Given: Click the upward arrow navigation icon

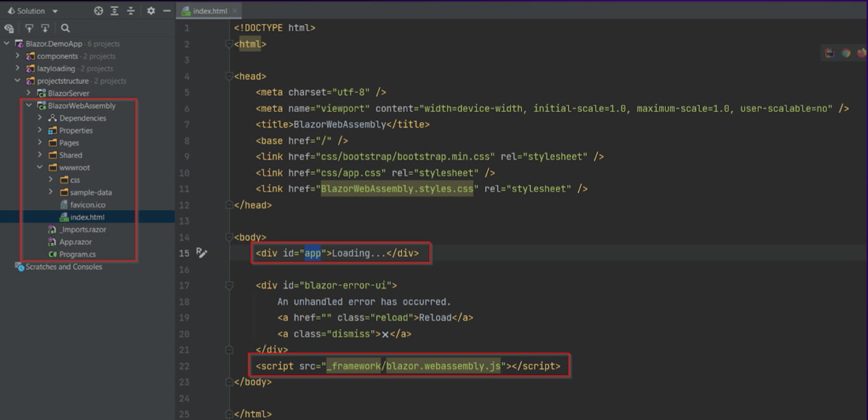Looking at the screenshot, I should 29,28.
